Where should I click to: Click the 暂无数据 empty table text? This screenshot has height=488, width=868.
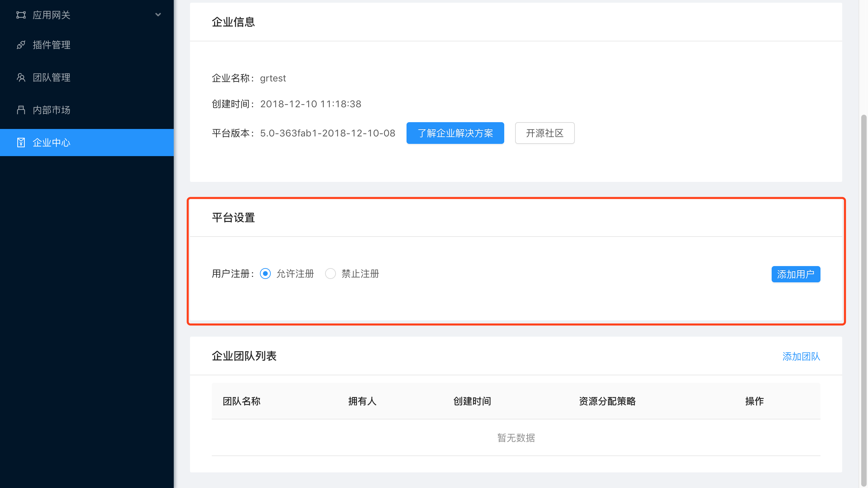point(516,438)
